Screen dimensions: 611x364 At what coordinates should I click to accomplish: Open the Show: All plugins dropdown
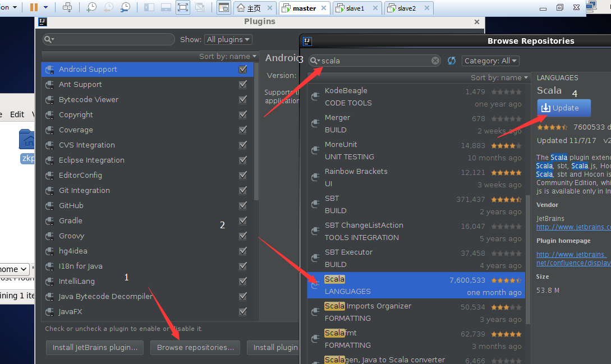coord(228,39)
